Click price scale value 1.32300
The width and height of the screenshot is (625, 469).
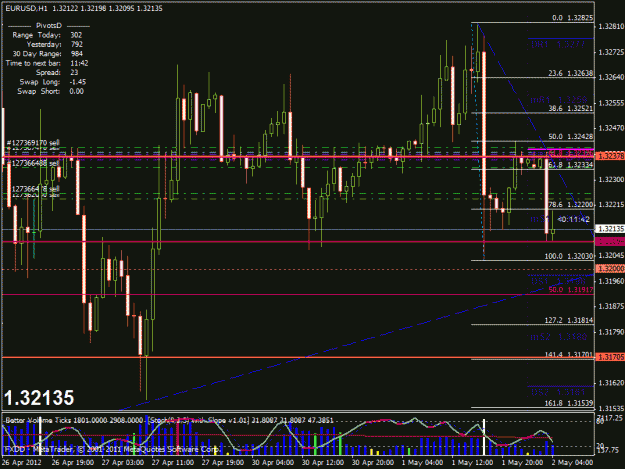coord(611,180)
